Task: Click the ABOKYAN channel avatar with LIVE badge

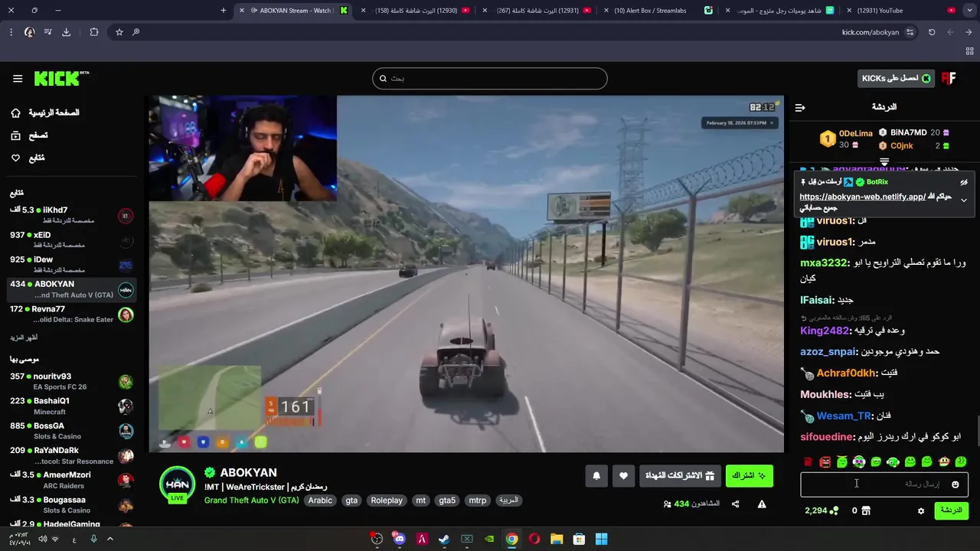Action: [177, 485]
